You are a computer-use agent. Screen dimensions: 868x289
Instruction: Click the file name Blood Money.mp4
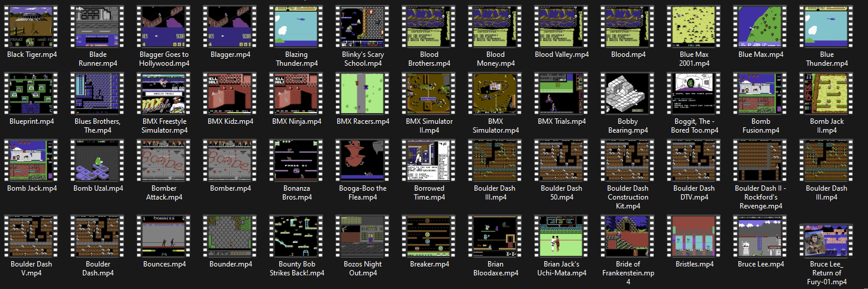pyautogui.click(x=496, y=59)
